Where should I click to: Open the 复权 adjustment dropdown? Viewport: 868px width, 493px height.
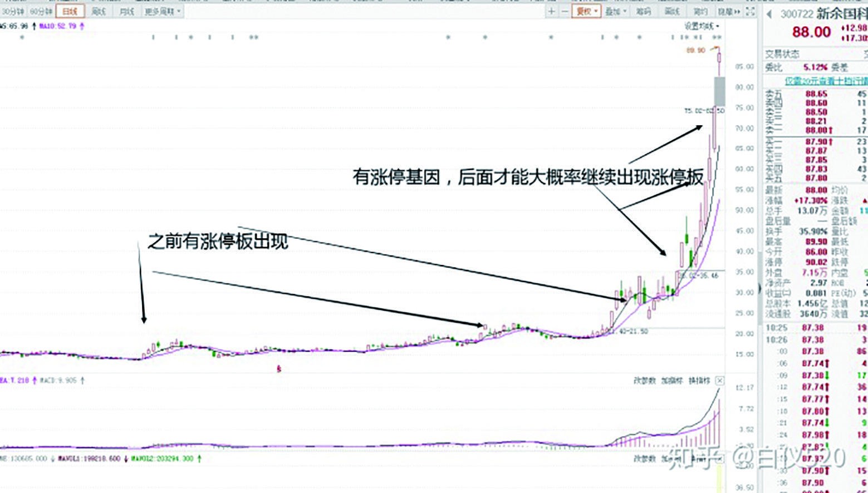[x=587, y=11]
